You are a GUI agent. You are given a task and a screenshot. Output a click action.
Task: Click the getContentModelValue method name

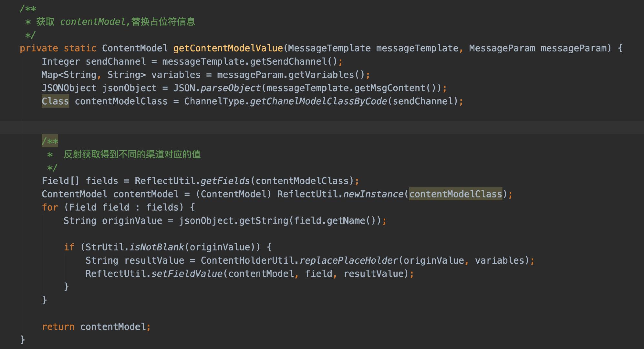pyautogui.click(x=228, y=48)
